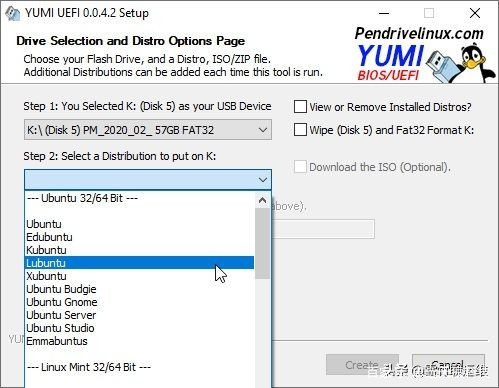Collapse the distribution dropdown via its arrow
The image size is (499, 388).
click(263, 180)
